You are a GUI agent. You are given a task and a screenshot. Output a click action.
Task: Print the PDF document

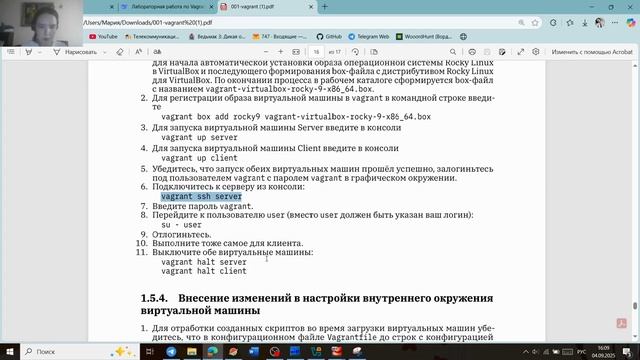coord(472,52)
